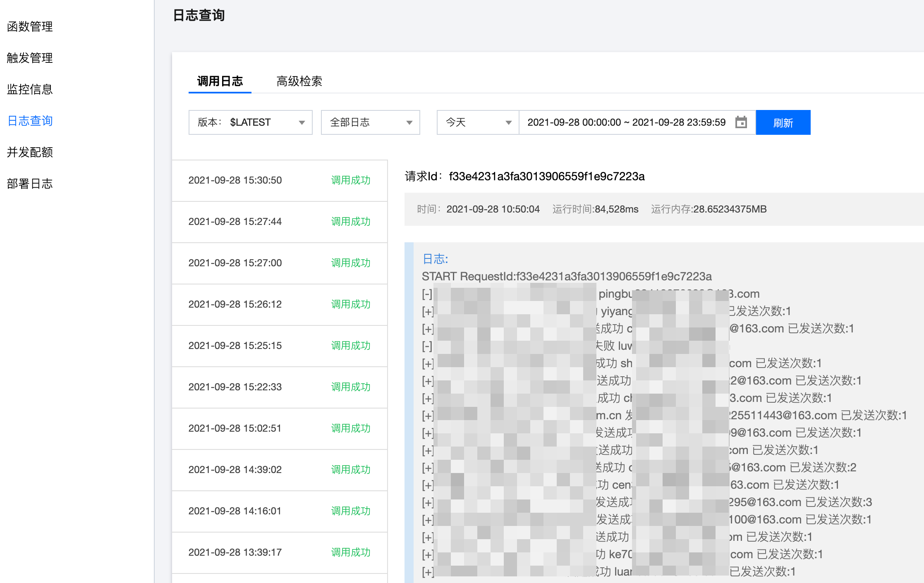Expand the first [-] log line
Viewport: 924px width, 583px height.
click(427, 294)
